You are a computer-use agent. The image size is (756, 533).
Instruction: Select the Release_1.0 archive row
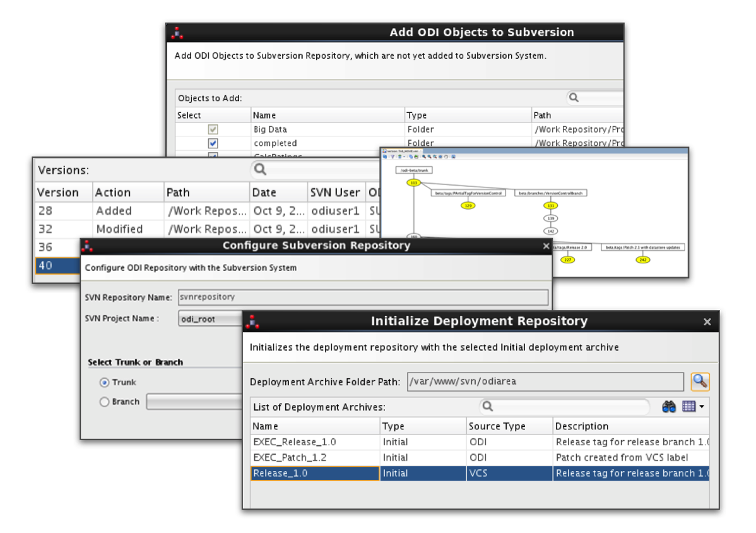click(x=480, y=473)
